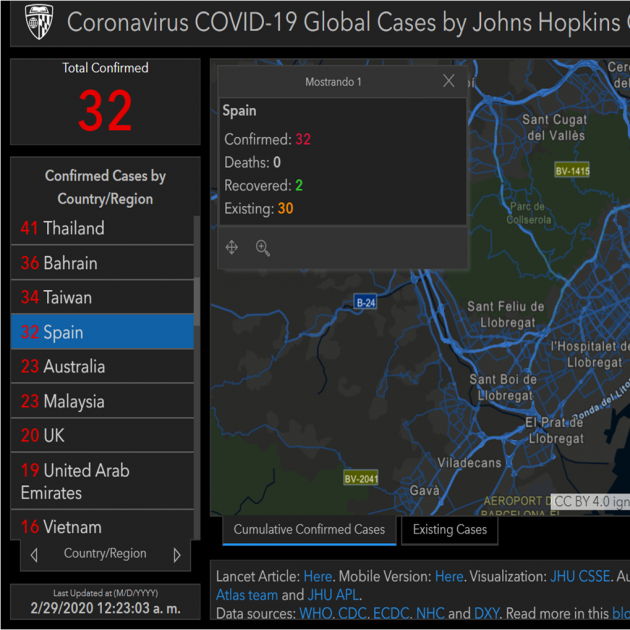Click the zoom-to magnifier icon in popup
This screenshot has width=630, height=630.
tap(263, 248)
